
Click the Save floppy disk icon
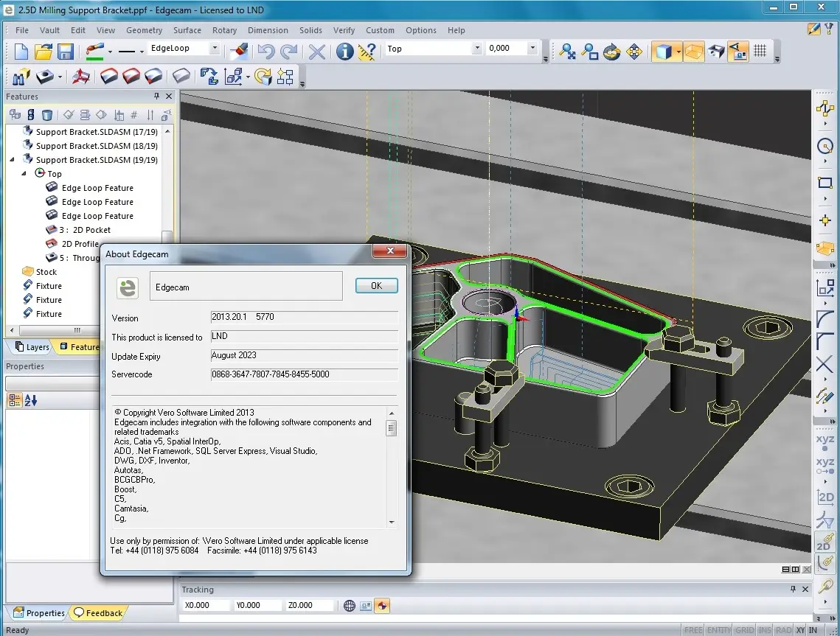66,52
